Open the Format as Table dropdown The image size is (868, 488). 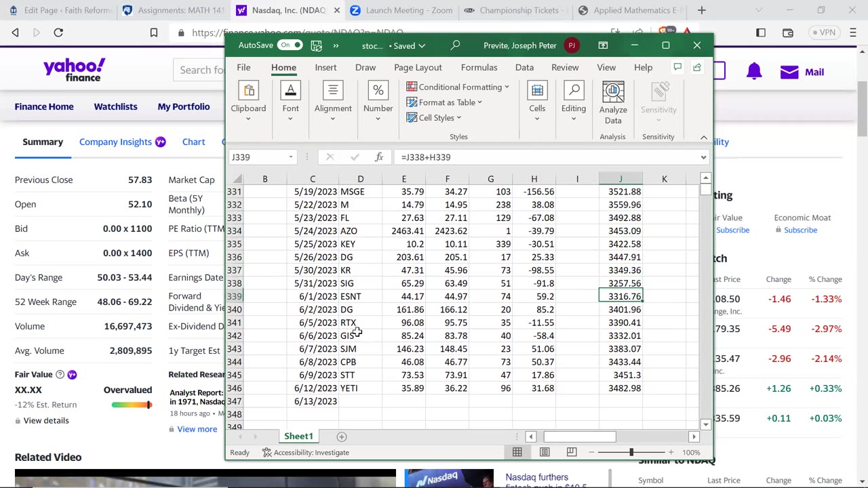point(444,102)
